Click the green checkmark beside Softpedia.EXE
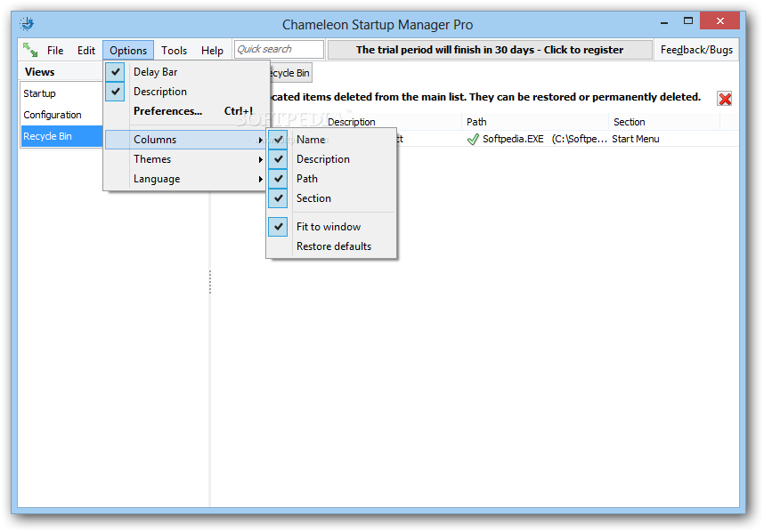Viewport: 764px width, 532px height. [x=473, y=139]
